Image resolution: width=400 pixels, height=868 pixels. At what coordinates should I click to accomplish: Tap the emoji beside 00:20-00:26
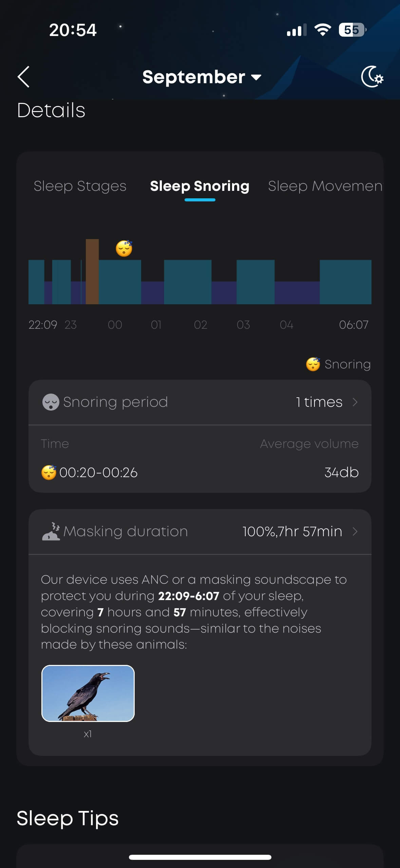click(49, 472)
